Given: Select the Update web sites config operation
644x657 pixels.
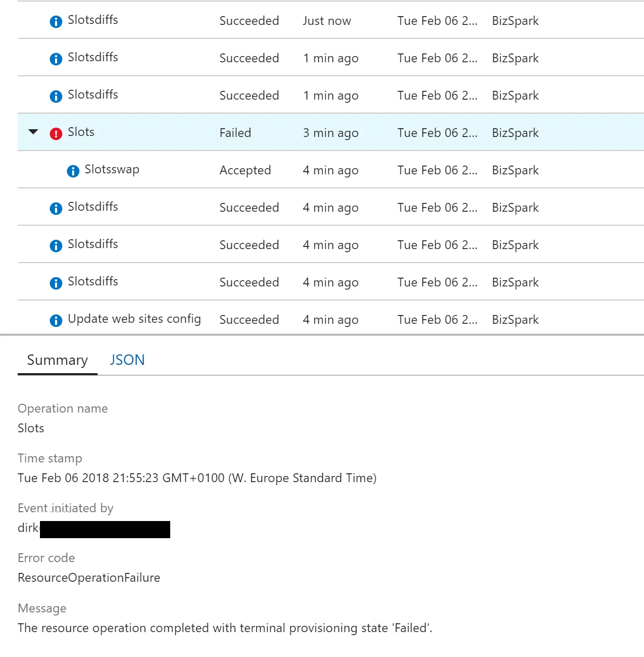Looking at the screenshot, I should click(x=134, y=319).
